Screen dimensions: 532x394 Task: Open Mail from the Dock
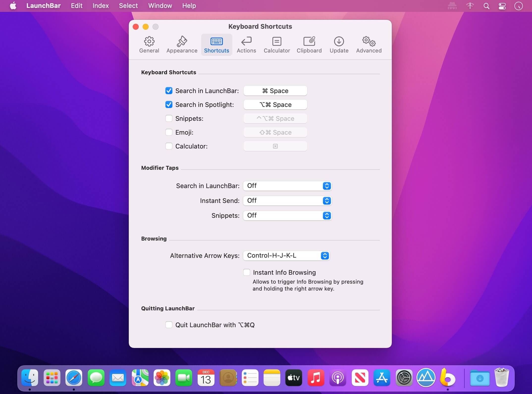click(118, 378)
